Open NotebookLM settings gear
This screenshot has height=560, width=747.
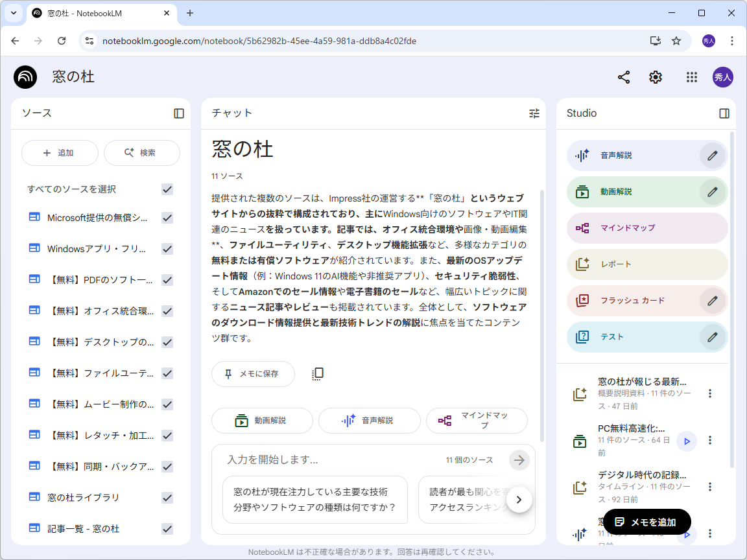pyautogui.click(x=656, y=77)
